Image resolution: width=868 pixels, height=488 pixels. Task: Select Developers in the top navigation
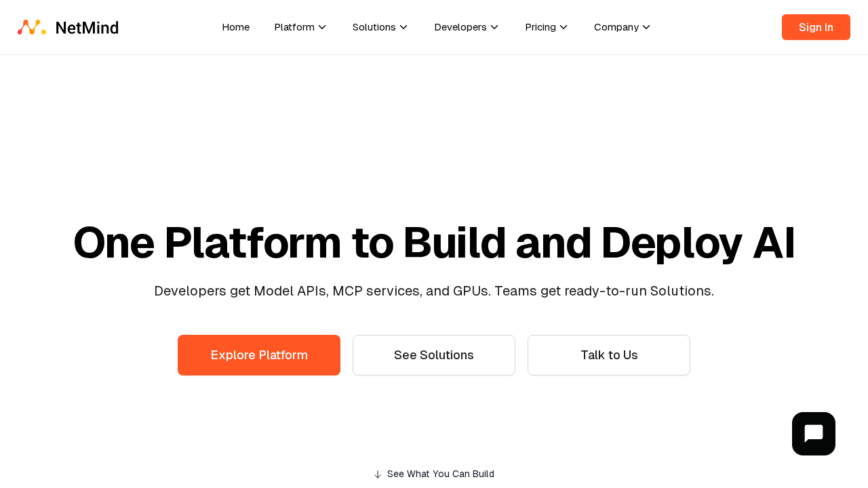click(460, 26)
